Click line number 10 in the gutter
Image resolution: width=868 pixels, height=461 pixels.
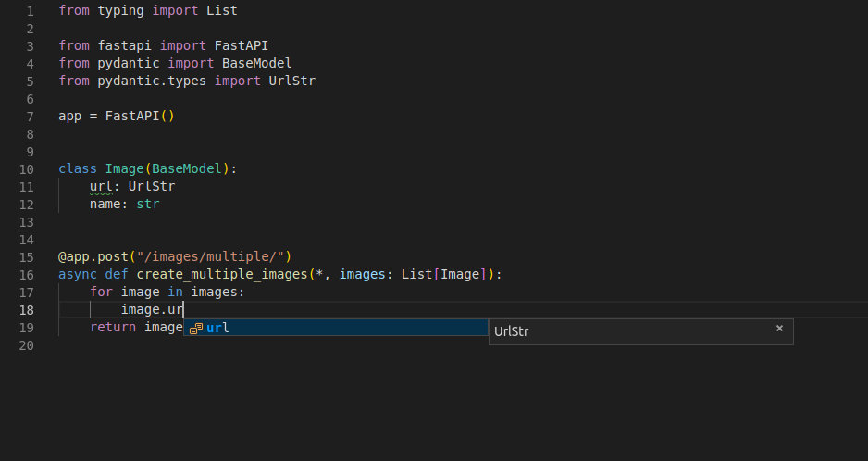coord(26,169)
